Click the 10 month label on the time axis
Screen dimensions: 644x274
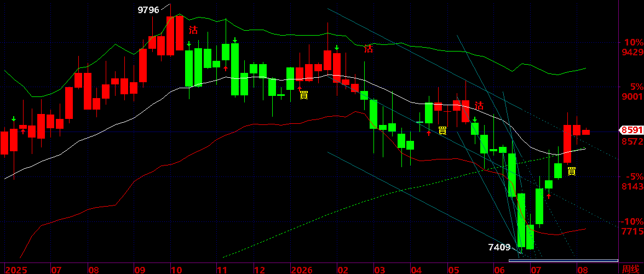pos(176,270)
